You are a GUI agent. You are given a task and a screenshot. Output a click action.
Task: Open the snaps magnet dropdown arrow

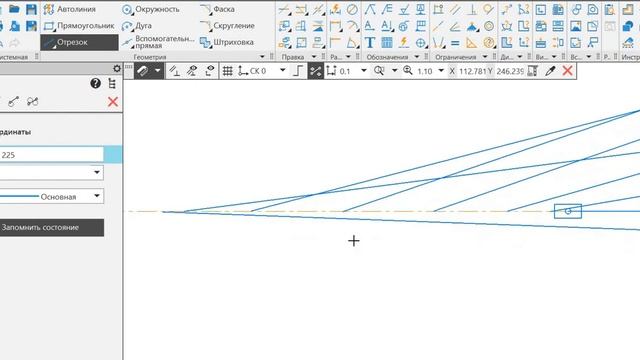[158, 71]
